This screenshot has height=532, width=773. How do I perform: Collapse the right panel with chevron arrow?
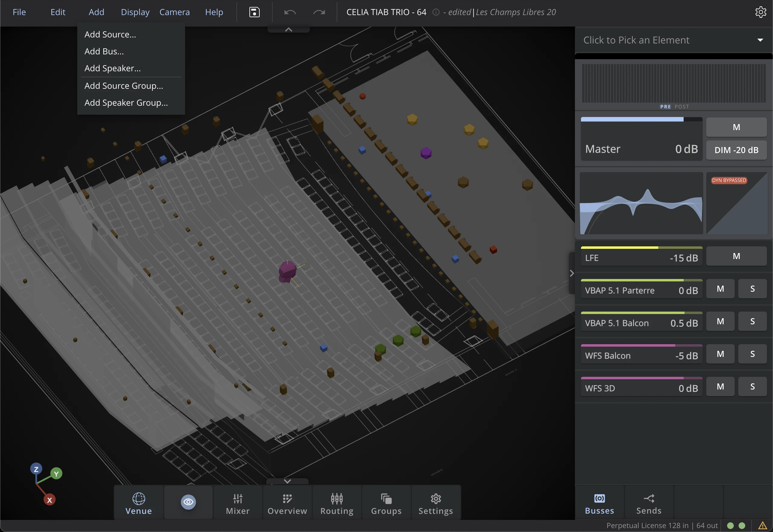coord(572,273)
